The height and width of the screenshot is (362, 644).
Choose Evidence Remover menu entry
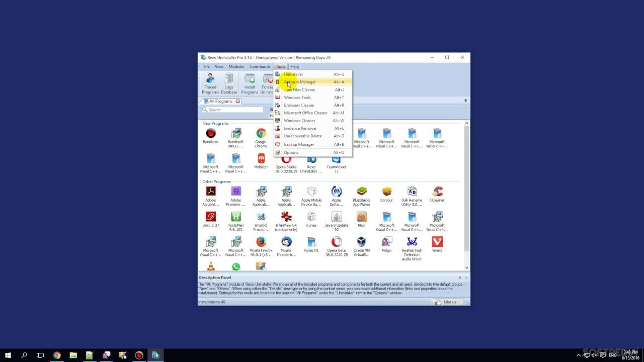(313, 128)
